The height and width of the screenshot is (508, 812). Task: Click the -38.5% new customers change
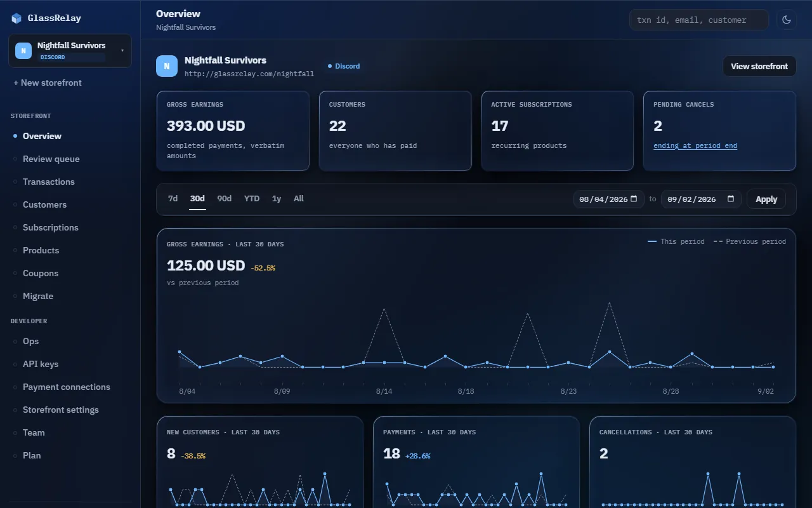click(x=193, y=456)
